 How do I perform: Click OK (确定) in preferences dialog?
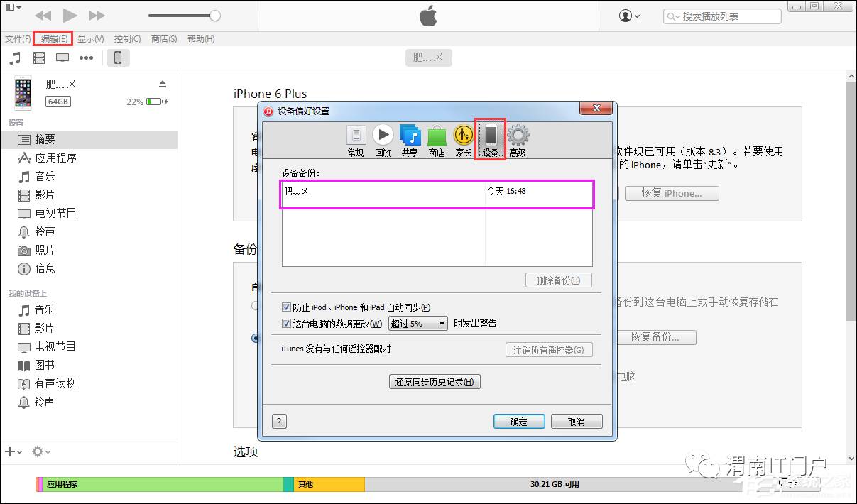(x=519, y=421)
